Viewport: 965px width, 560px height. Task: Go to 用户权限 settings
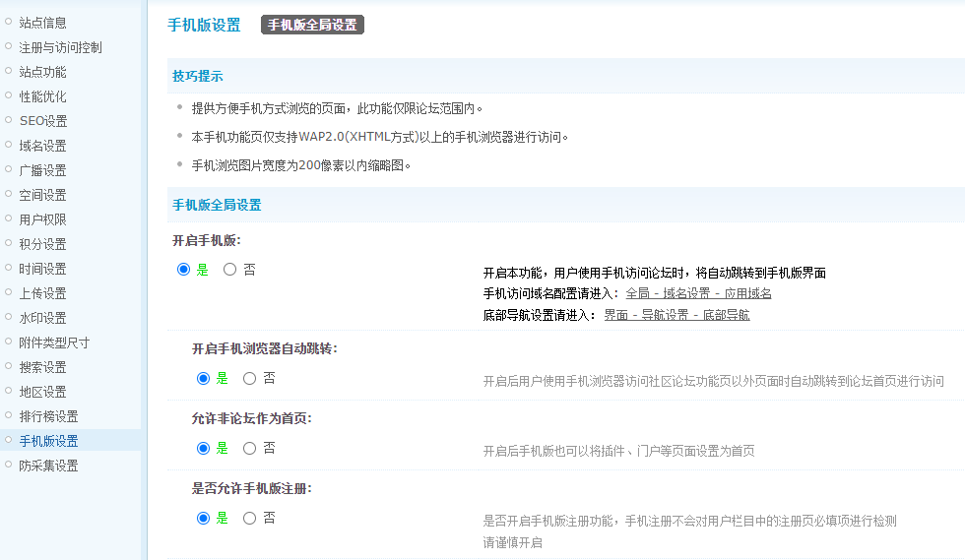(42, 219)
